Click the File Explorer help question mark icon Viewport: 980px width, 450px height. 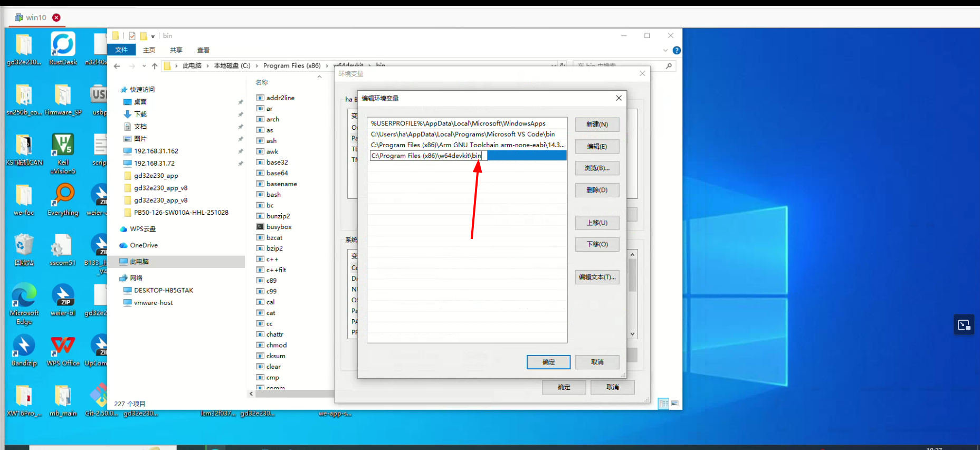coord(677,51)
